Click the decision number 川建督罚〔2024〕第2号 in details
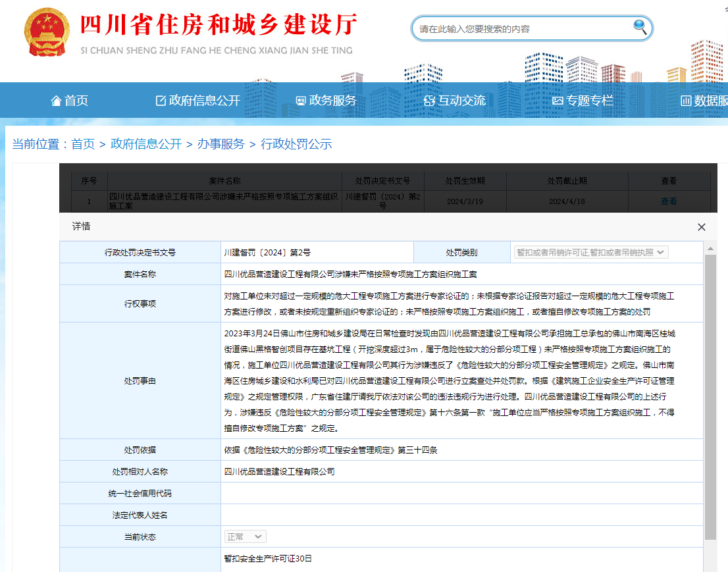The image size is (728, 572). pyautogui.click(x=267, y=253)
